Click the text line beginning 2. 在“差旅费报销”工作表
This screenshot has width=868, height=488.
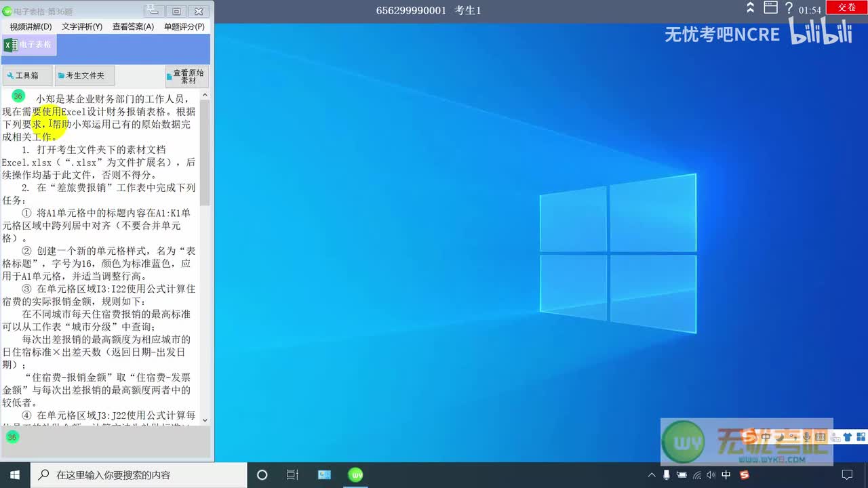click(108, 188)
